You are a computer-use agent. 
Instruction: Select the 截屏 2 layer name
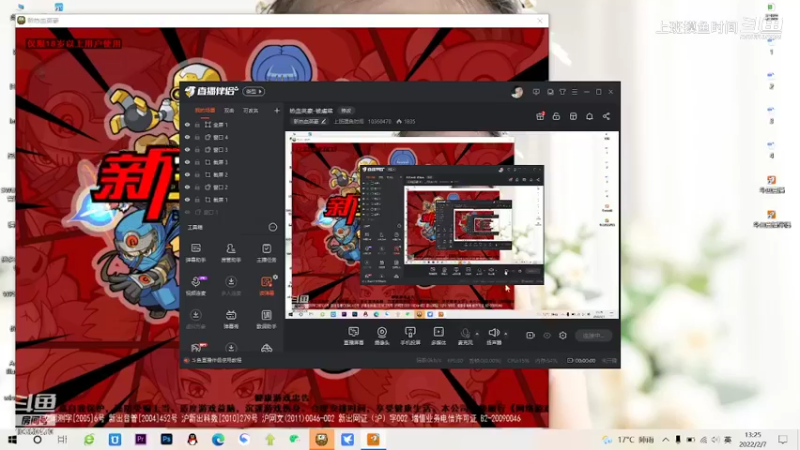tap(220, 174)
